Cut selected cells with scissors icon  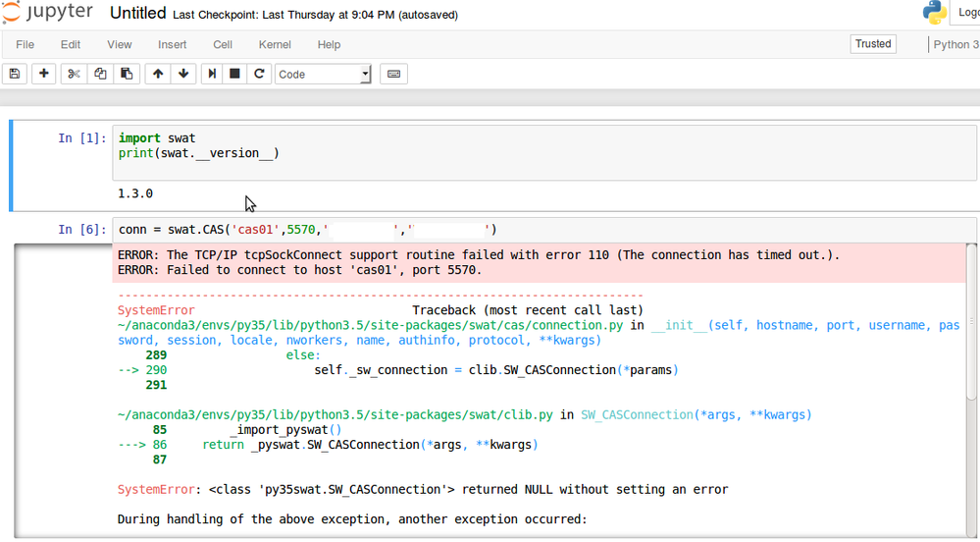(x=74, y=74)
